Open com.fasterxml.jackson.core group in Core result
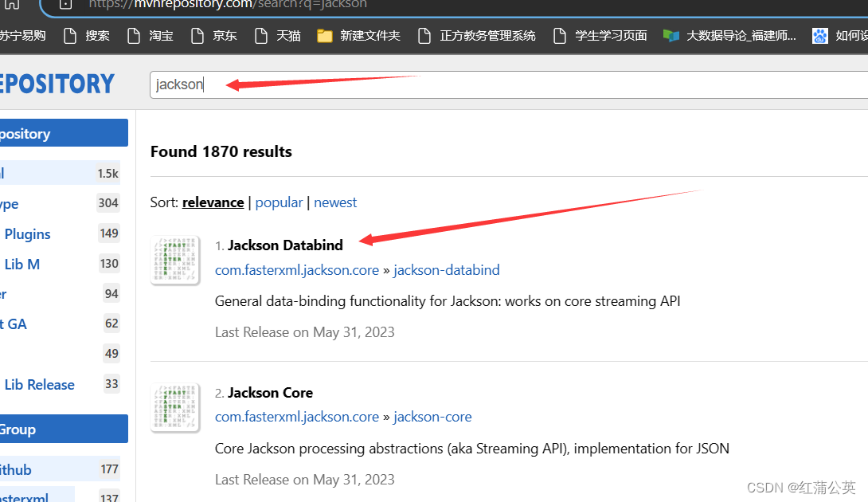This screenshot has height=502, width=868. point(297,417)
